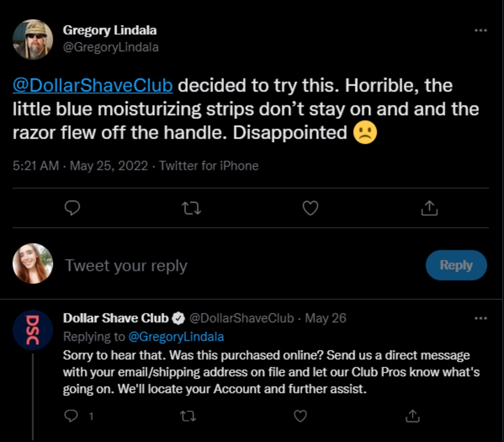Viewport: 504px width, 442px height.
Task: Like the main tweet with heart icon
Action: coord(310,208)
